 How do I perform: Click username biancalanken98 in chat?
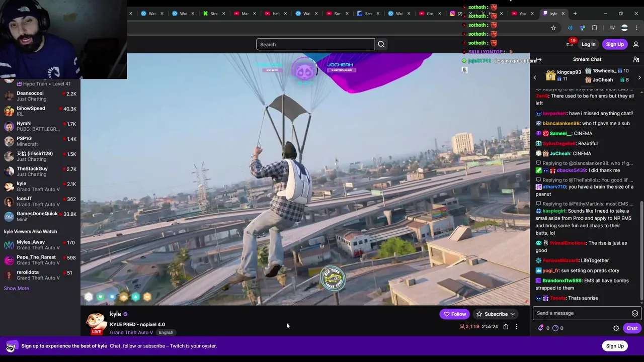[x=561, y=124]
